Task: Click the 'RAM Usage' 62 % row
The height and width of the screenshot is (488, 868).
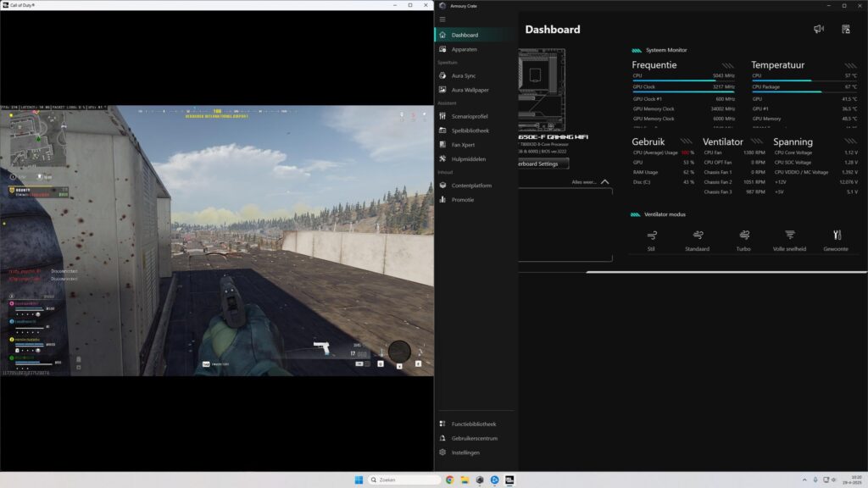Action: 663,173
